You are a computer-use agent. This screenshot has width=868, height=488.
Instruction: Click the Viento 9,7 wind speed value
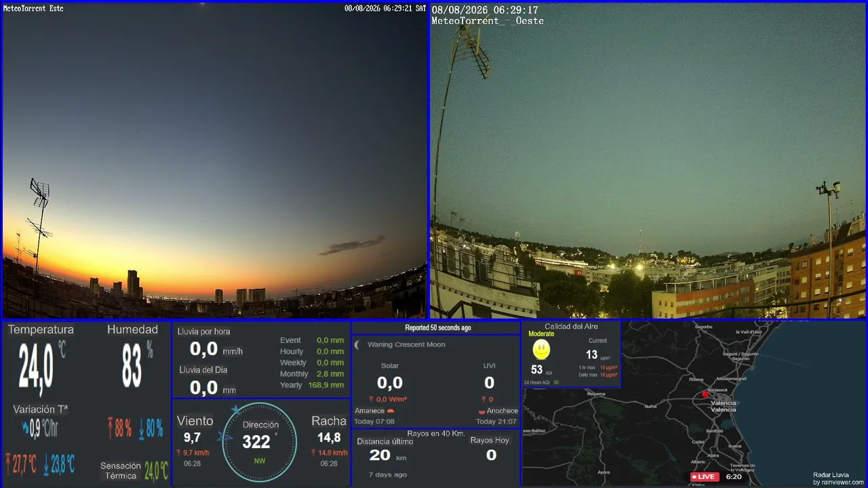pyautogui.click(x=192, y=438)
